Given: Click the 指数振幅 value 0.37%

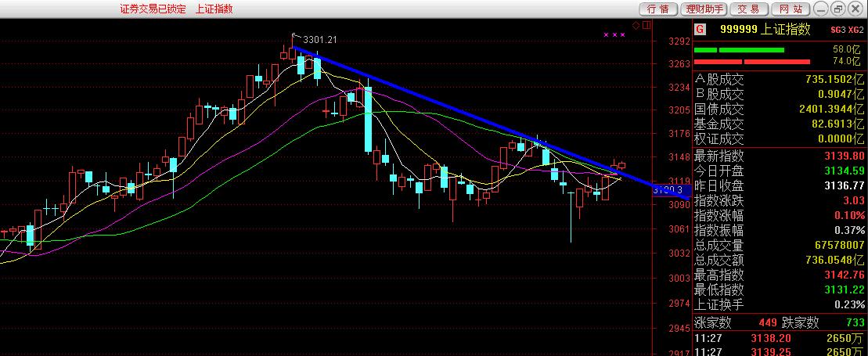Looking at the screenshot, I should (x=852, y=230).
